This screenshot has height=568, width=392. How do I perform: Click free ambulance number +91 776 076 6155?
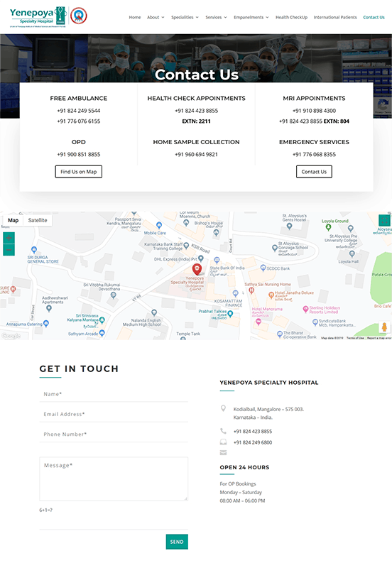(79, 121)
